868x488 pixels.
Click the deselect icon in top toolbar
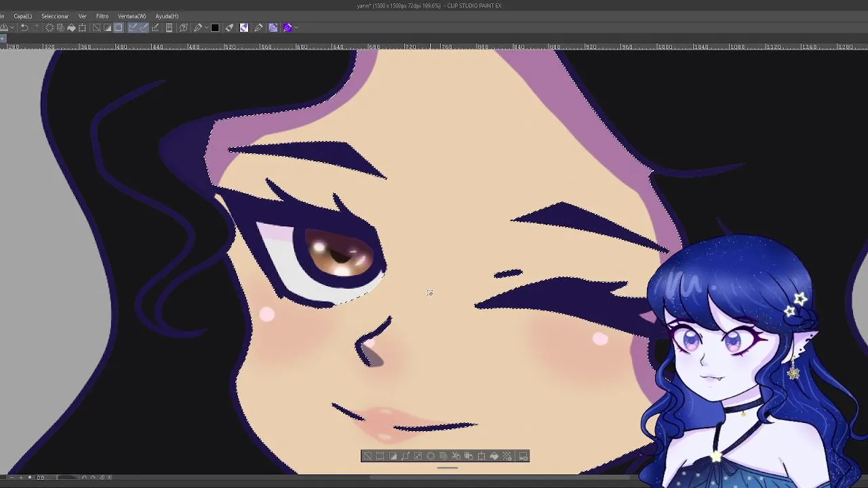(96, 28)
